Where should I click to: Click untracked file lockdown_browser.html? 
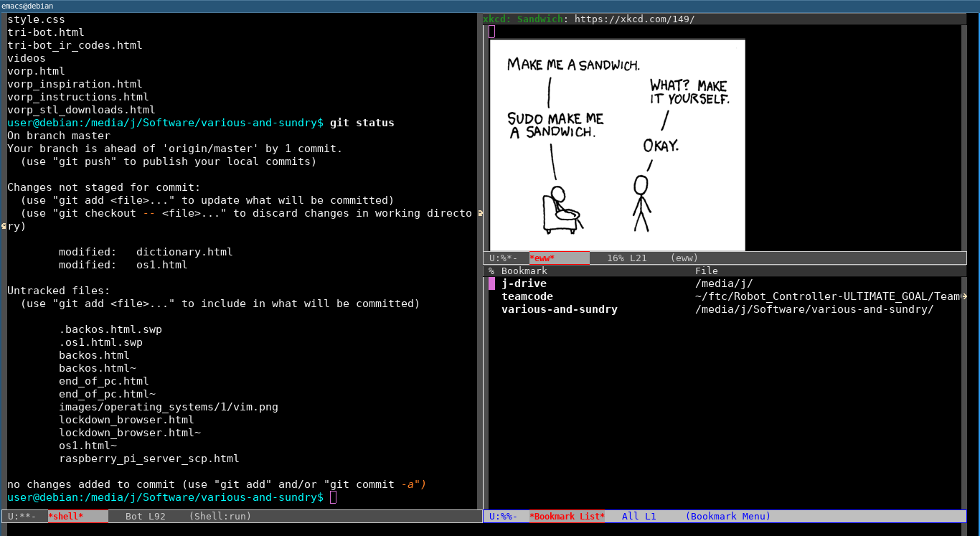(x=126, y=420)
